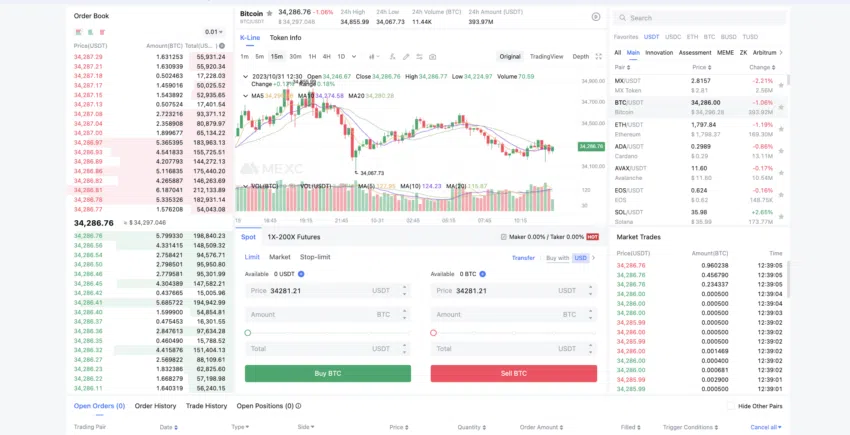This screenshot has height=435, width=850.
Task: Take a chart snapshot with the camera icon
Action: coord(432,56)
